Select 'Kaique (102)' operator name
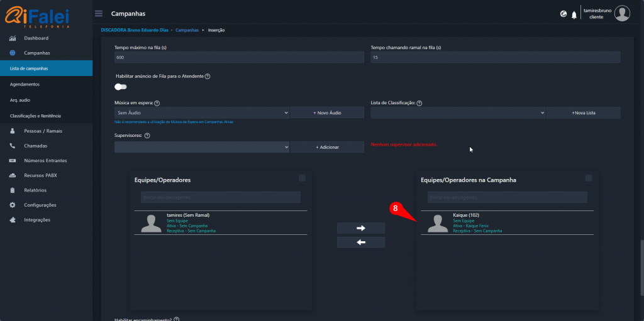The height and width of the screenshot is (321, 644). [466, 215]
